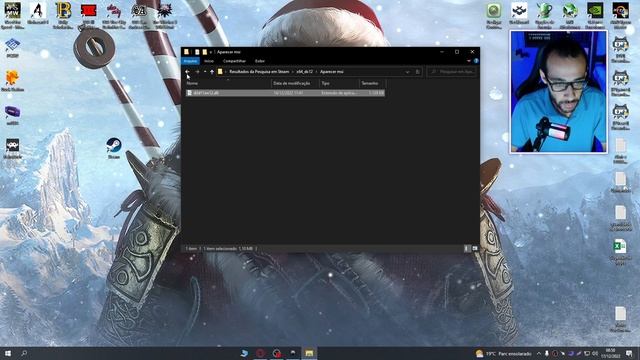Open the RetroArch invader icon shortcut
This screenshot has width=640, height=360.
[x=13, y=148]
